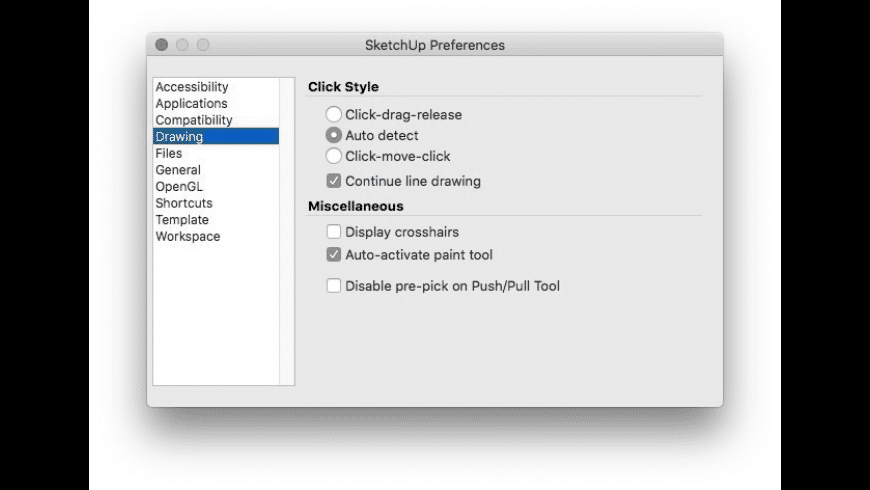Disable Auto-activate paint tool checkbox

334,255
